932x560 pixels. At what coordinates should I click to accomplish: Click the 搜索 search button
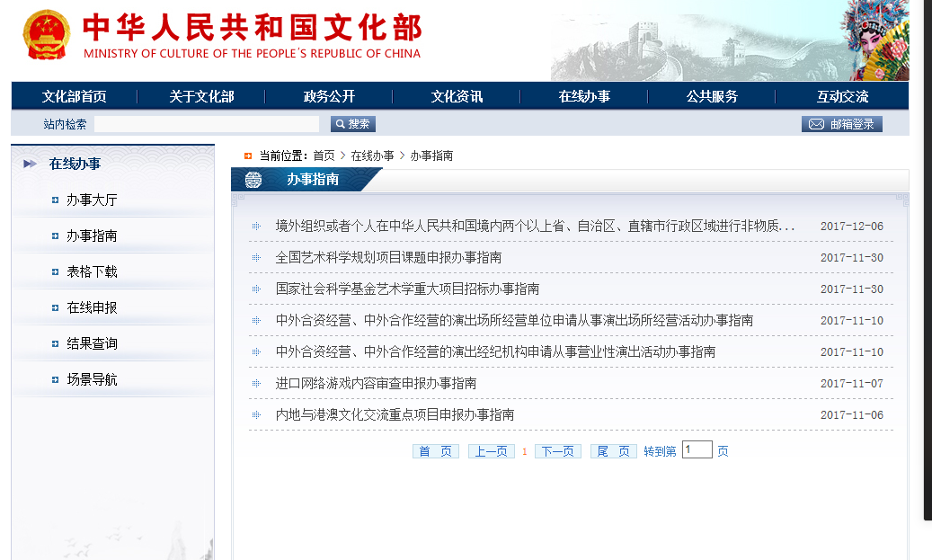click(353, 124)
